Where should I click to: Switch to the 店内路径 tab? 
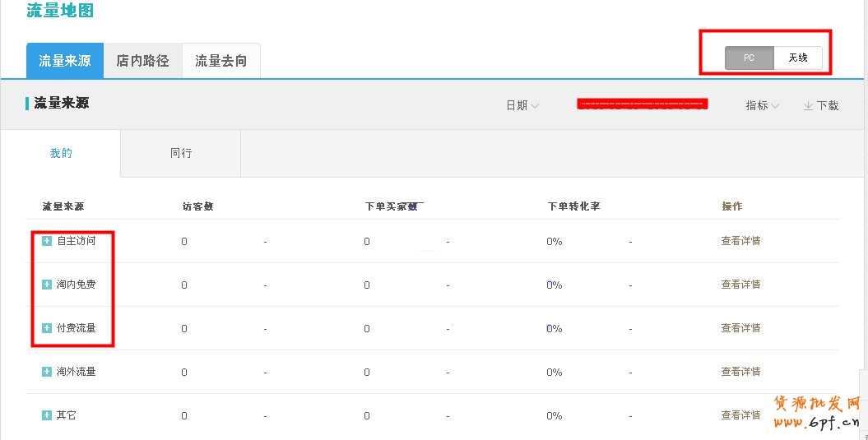pos(142,61)
